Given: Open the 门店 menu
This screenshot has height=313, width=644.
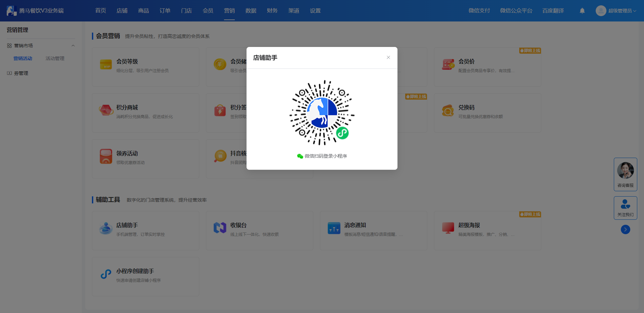Looking at the screenshot, I should pos(186,11).
